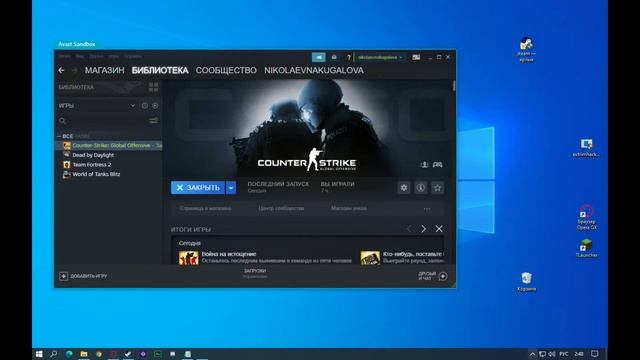Open ЗАГРУЗКИ downloads manager

click(255, 271)
